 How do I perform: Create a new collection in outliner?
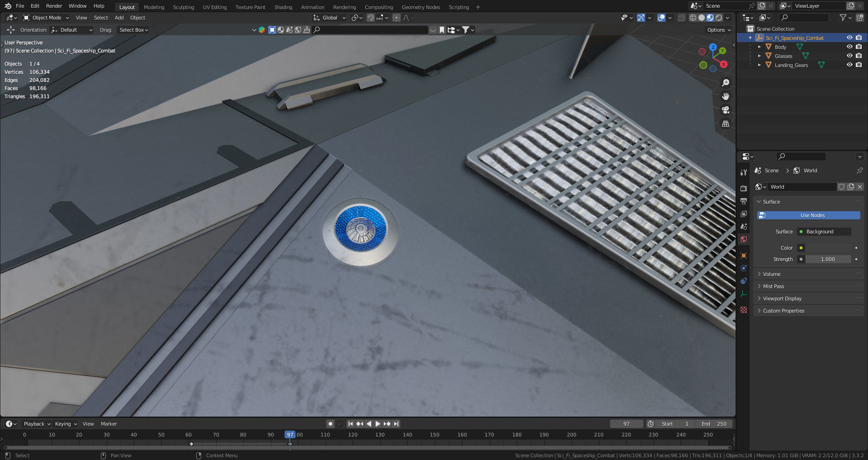860,18
